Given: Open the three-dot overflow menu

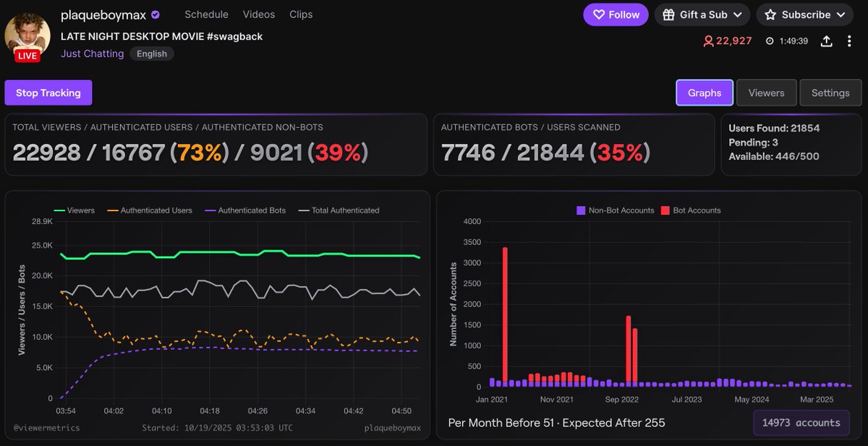Looking at the screenshot, I should [x=851, y=41].
